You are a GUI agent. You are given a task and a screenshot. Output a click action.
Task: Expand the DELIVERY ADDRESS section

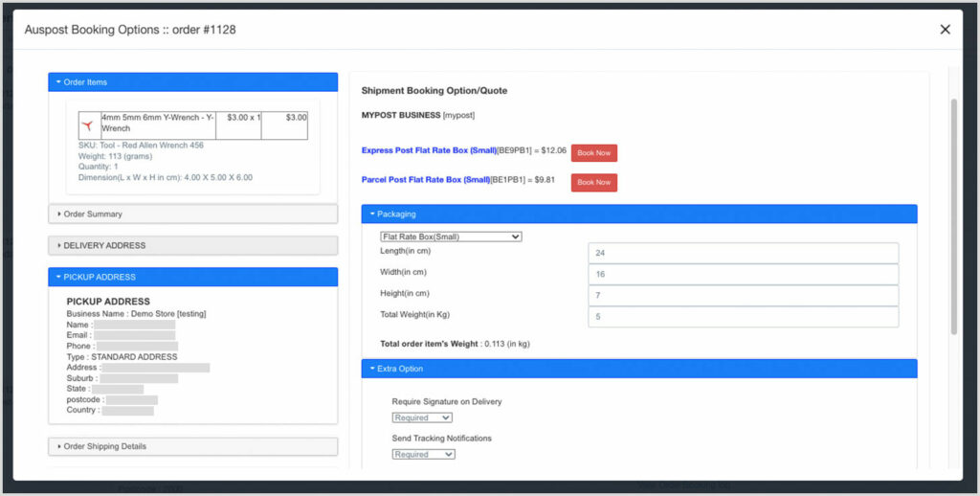193,245
